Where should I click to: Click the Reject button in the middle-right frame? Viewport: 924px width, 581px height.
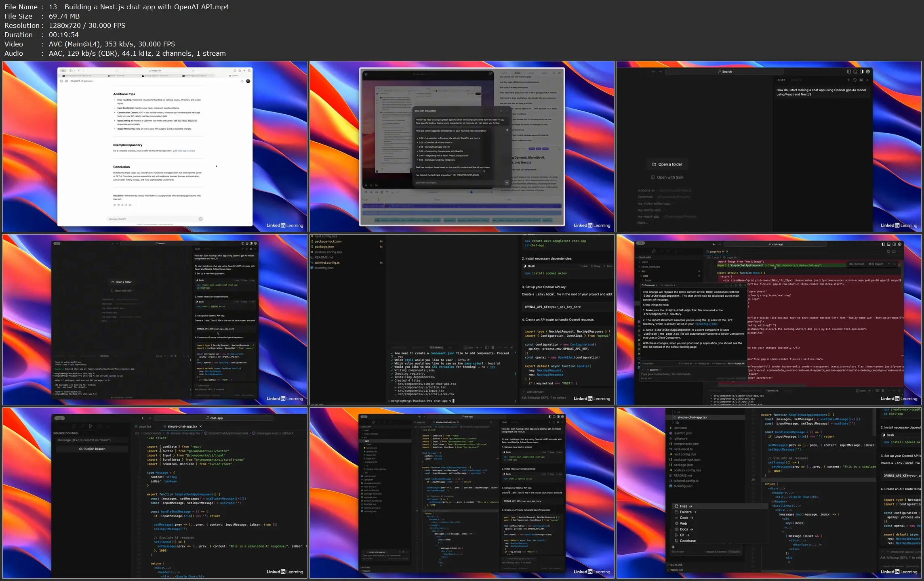coord(876,264)
